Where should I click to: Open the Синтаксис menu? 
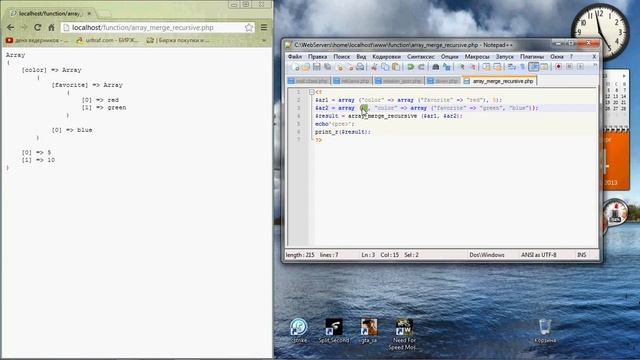pyautogui.click(x=421, y=57)
